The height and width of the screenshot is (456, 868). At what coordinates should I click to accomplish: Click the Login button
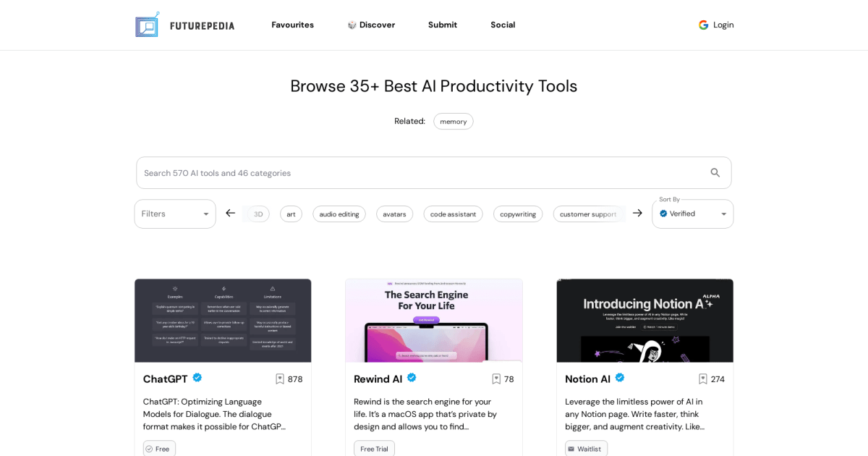[723, 25]
